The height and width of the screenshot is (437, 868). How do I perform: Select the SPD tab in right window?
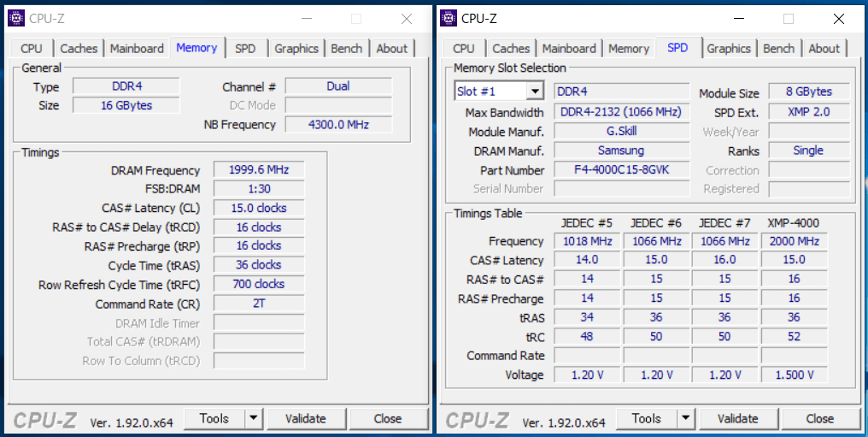tap(677, 48)
